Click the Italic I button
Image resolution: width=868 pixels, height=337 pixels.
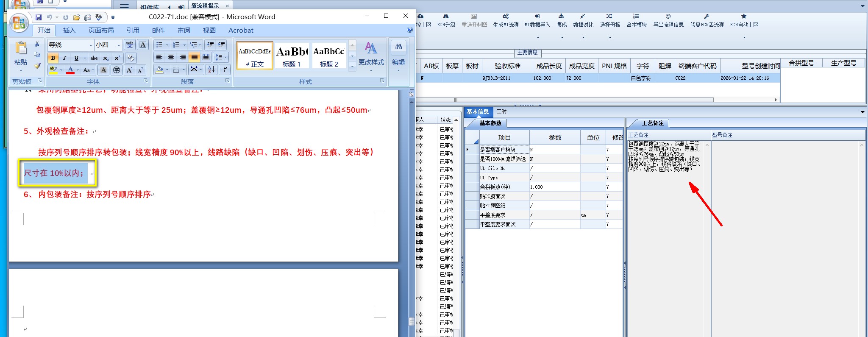tap(64, 58)
